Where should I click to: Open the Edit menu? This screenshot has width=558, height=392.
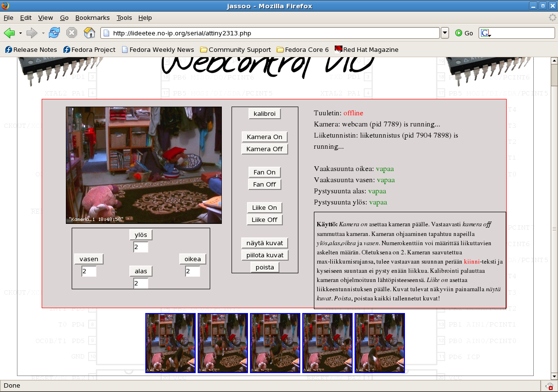tap(26, 18)
